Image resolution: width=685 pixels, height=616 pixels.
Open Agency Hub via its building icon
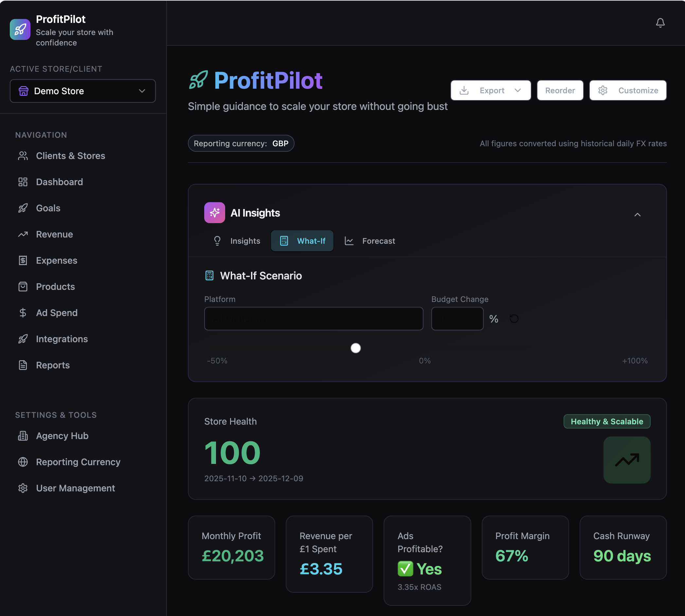pos(23,436)
